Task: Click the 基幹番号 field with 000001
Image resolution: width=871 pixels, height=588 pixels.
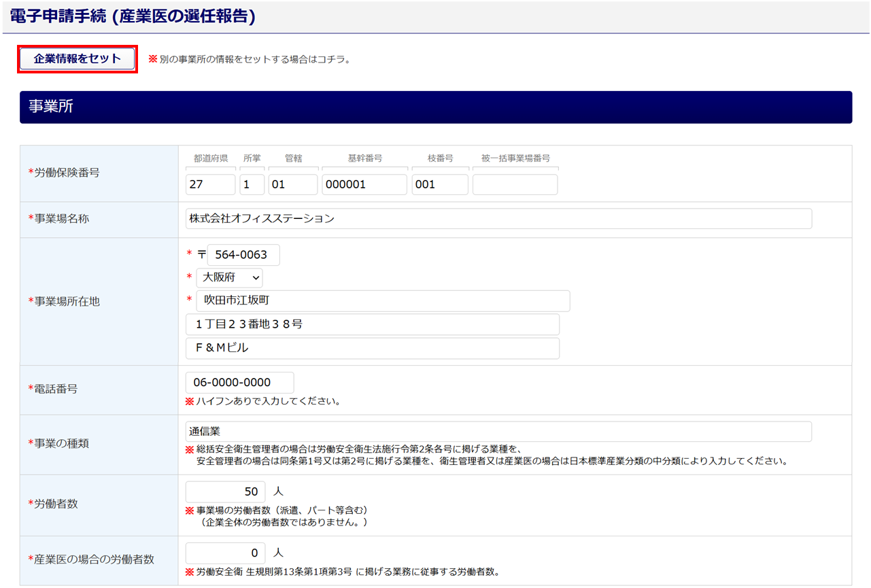Action: (364, 185)
